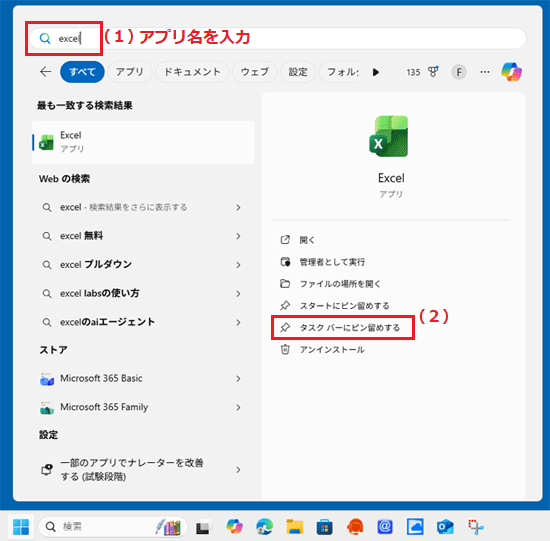Open Copilot from the taskbar
Viewport: 550px width, 541px height.
[234, 527]
